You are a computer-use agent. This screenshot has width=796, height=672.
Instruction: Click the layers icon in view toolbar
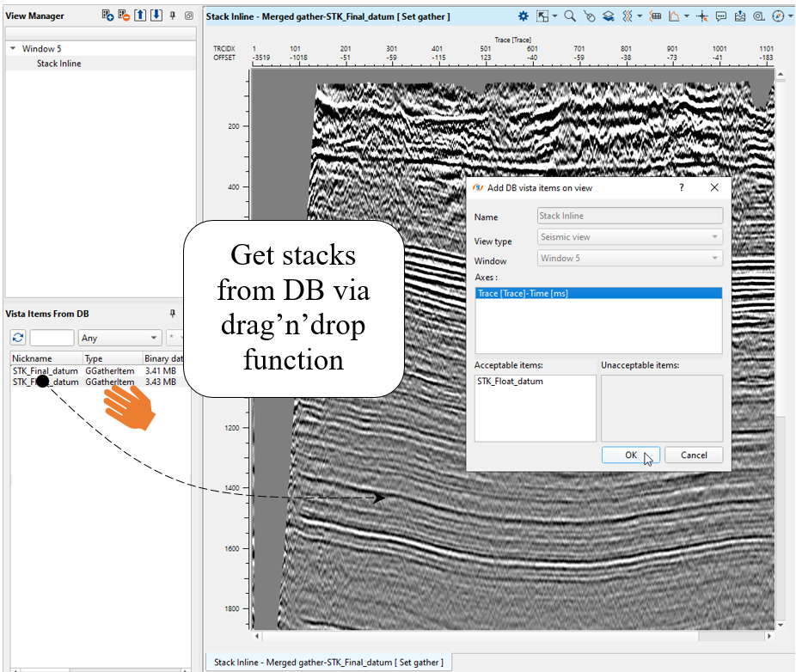point(608,16)
